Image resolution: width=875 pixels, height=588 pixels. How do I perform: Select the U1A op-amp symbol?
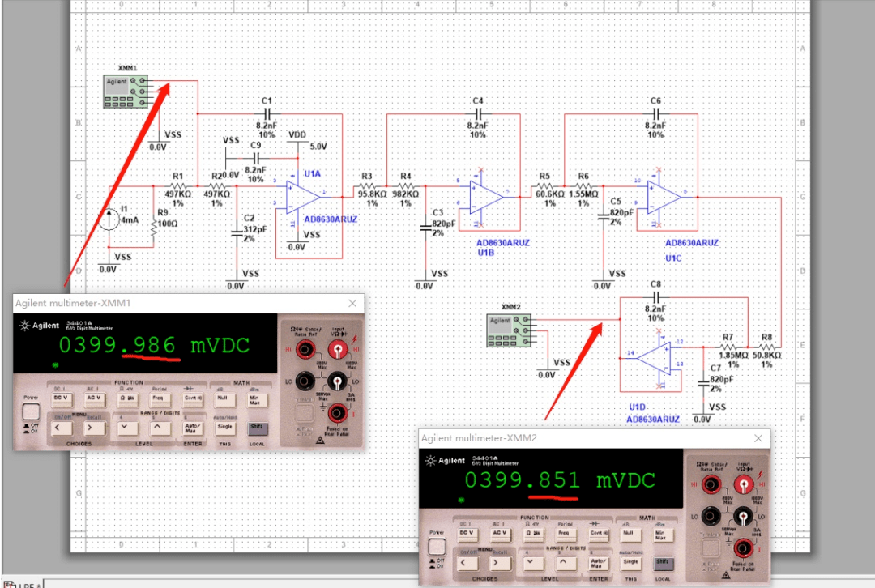[x=303, y=197]
